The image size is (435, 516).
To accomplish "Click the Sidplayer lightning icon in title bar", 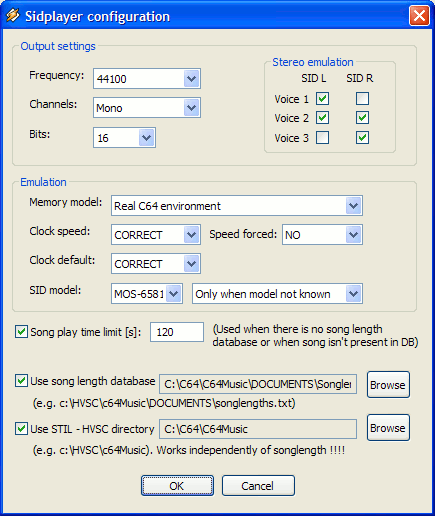I will [x=13, y=15].
